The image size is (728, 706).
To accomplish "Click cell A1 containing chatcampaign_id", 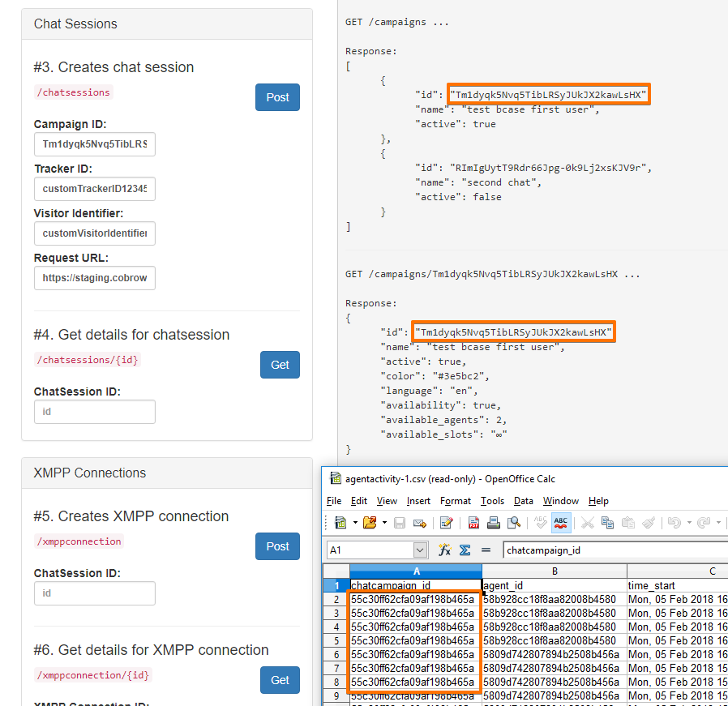I will pos(416,586).
